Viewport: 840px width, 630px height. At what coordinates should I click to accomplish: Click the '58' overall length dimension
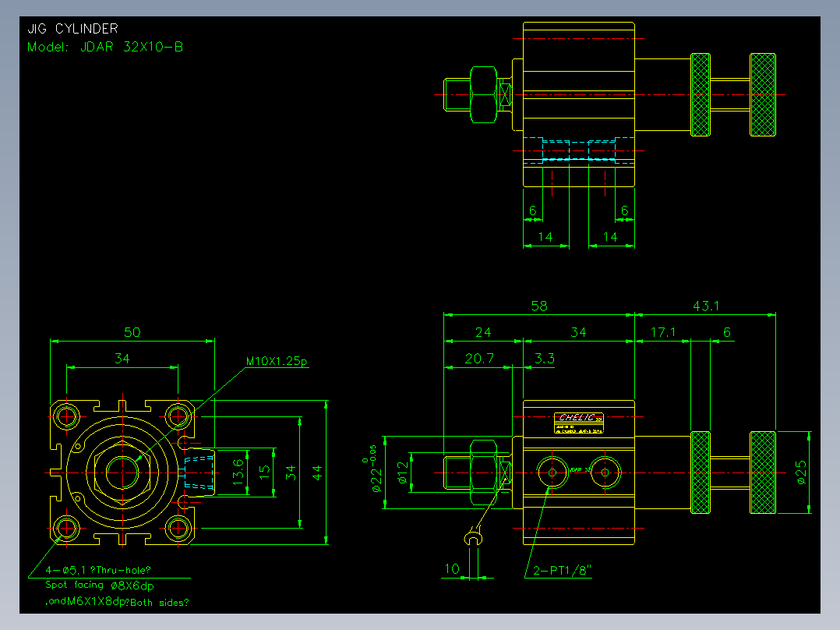[539, 306]
